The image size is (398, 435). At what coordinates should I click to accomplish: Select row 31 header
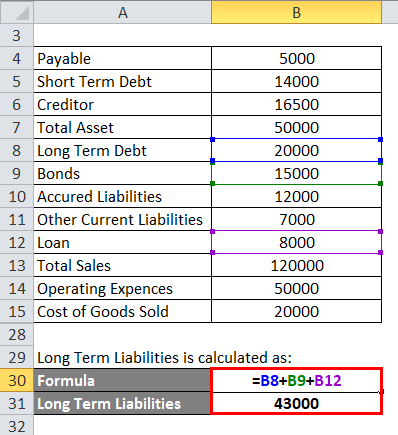click(17, 403)
